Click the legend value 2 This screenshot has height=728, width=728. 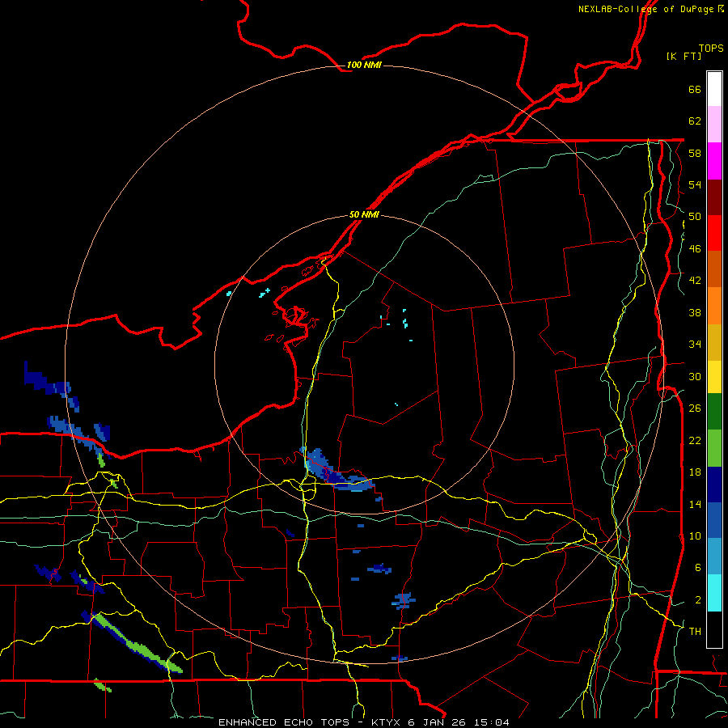click(x=698, y=600)
